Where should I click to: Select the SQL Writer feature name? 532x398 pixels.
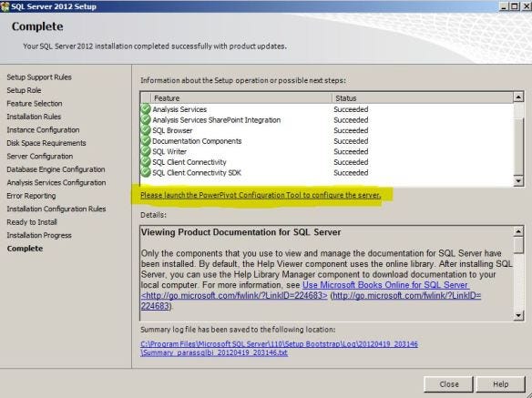169,151
